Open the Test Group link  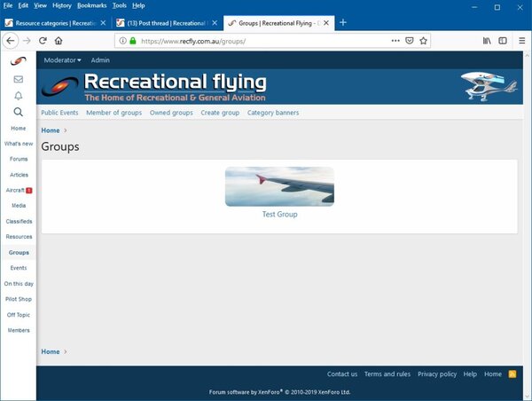click(279, 214)
